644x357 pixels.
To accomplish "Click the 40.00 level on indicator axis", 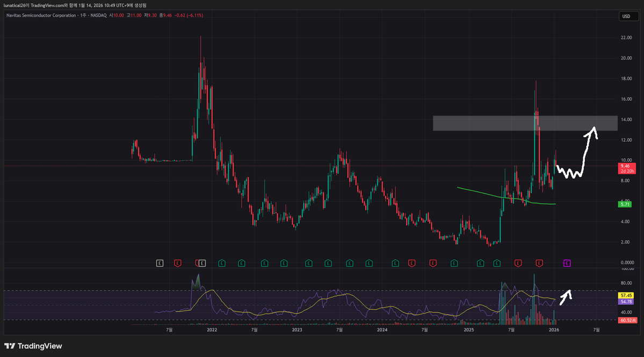I will coord(626,312).
